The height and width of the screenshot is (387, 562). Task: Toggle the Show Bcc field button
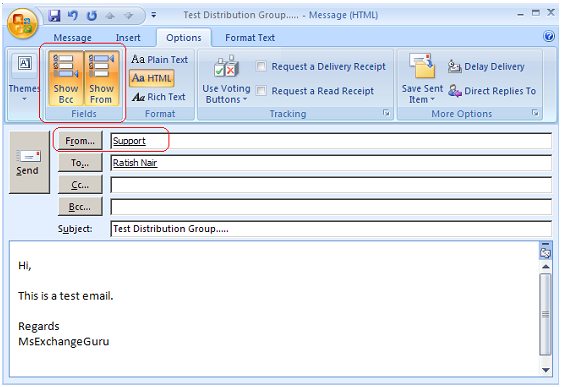(x=66, y=78)
